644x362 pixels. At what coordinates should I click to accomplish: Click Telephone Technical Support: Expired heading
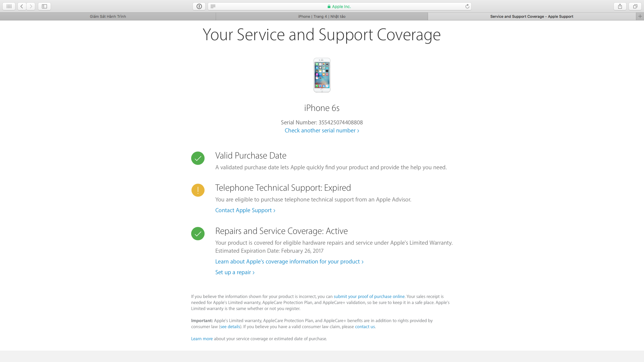coord(283,188)
